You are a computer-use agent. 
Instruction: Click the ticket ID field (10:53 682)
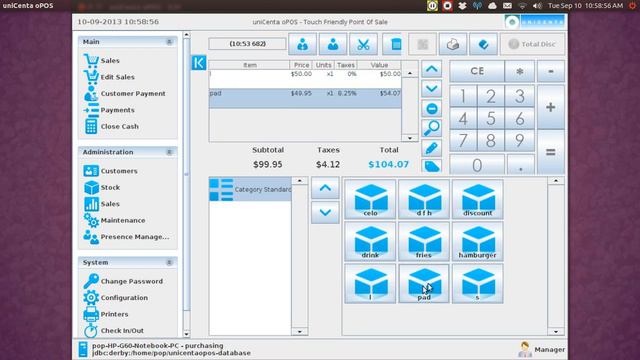coord(247,44)
